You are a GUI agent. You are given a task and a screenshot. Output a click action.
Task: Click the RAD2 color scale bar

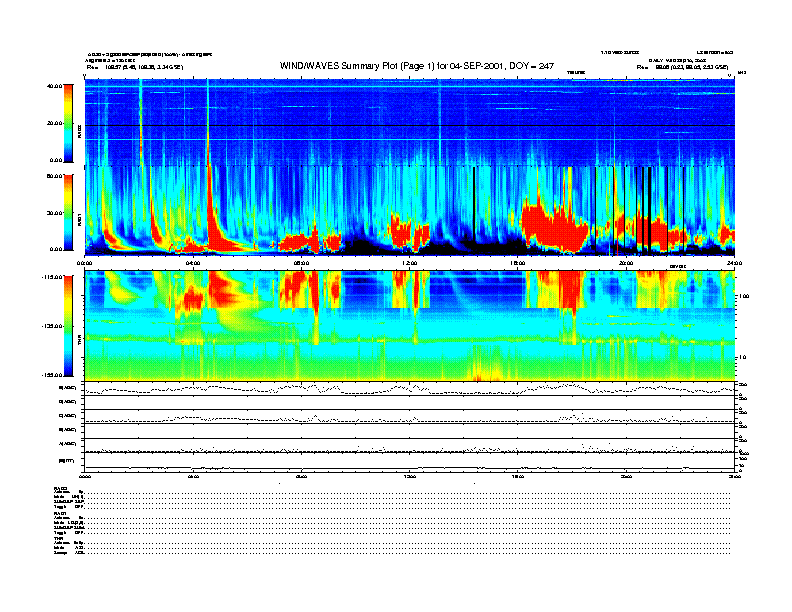(x=68, y=122)
